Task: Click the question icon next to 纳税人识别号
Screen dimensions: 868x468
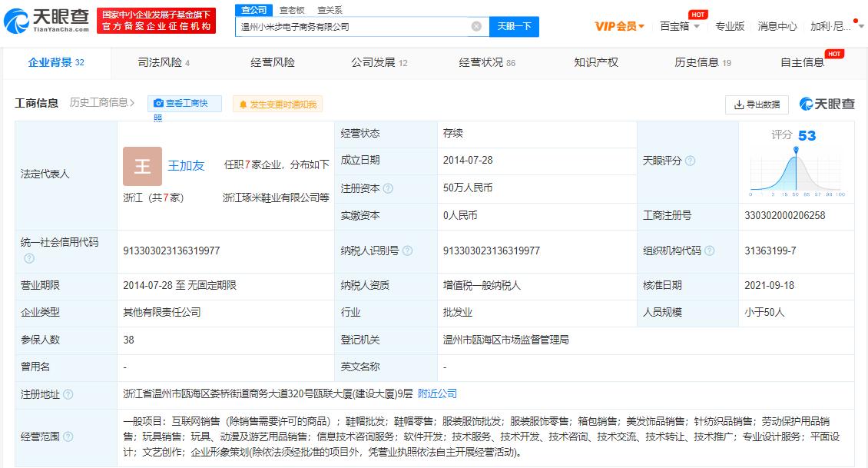Action: click(x=408, y=250)
